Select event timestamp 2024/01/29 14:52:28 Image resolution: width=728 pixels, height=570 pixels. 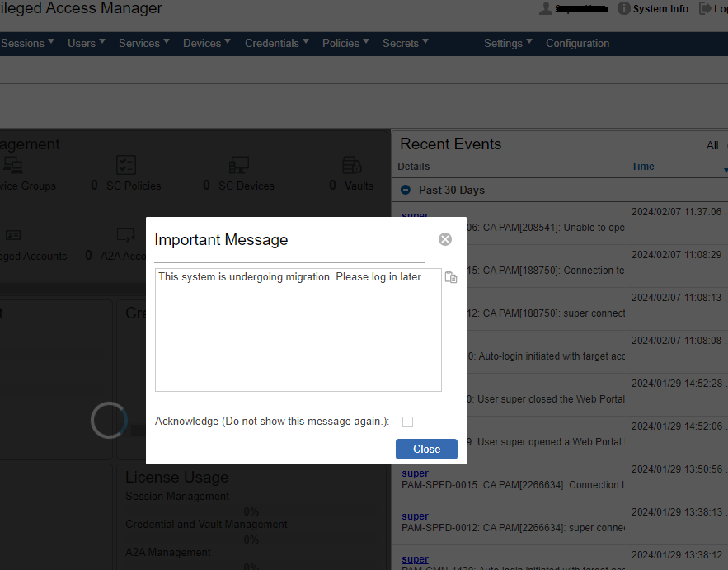pos(676,384)
